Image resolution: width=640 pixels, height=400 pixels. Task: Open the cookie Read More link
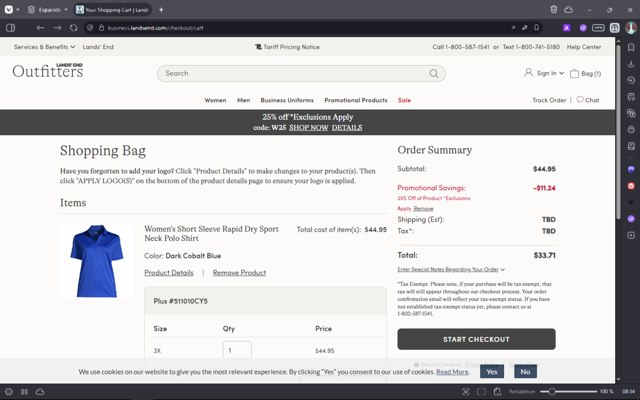tap(452, 372)
